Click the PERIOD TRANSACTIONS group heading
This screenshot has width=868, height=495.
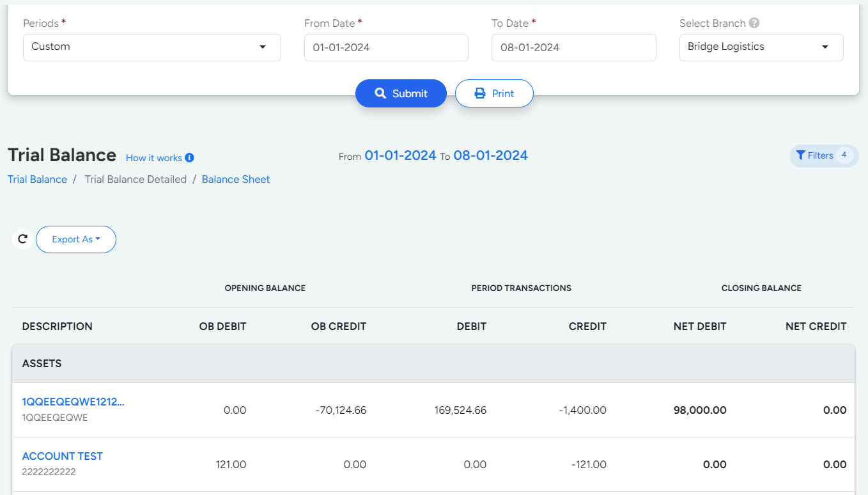coord(522,288)
